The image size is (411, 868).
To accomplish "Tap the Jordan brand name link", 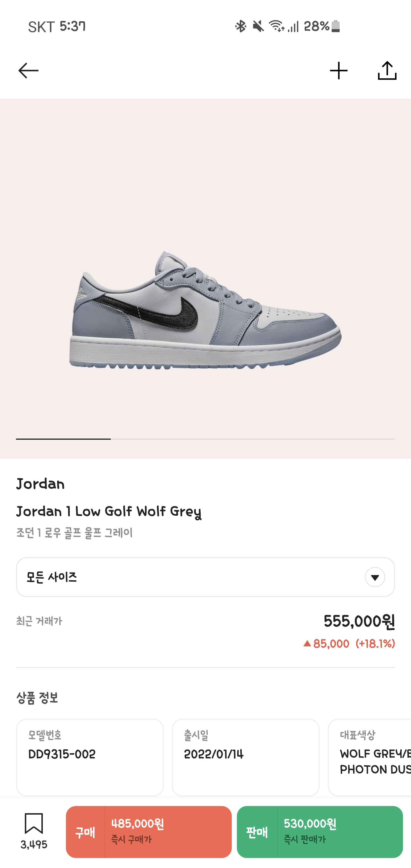I will coord(41,484).
